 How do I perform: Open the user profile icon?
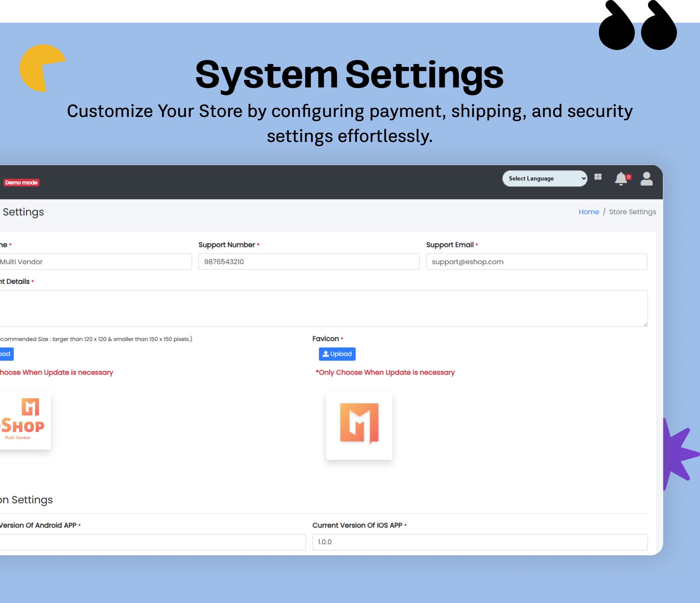(x=647, y=179)
